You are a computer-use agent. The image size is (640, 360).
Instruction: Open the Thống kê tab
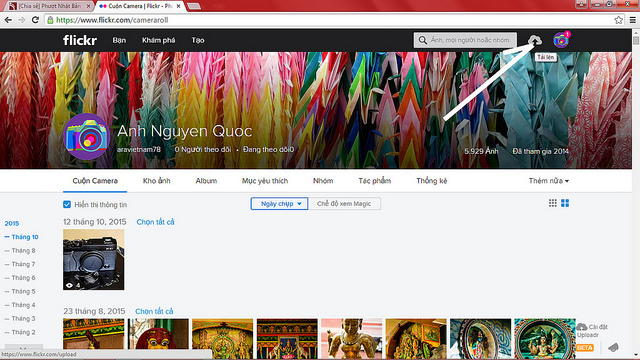pos(432,180)
